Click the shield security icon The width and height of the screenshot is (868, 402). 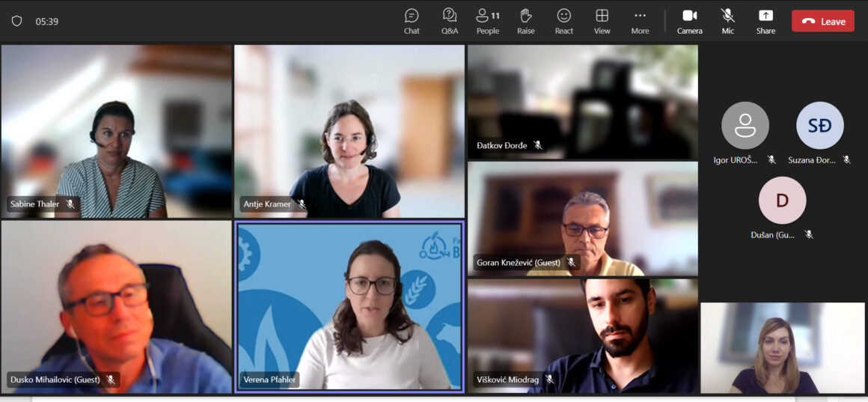point(16,21)
